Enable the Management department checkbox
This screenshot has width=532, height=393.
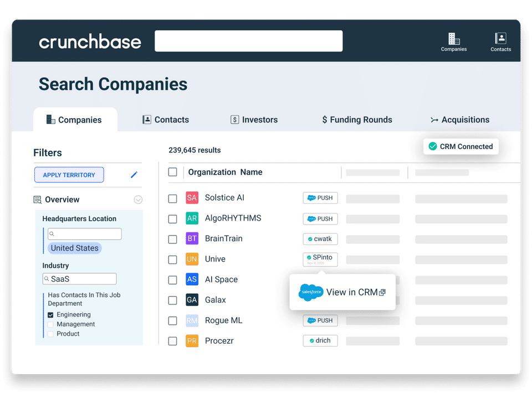click(50, 324)
